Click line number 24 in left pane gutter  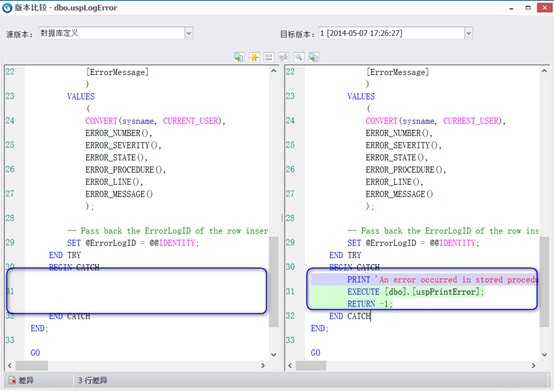click(10, 121)
